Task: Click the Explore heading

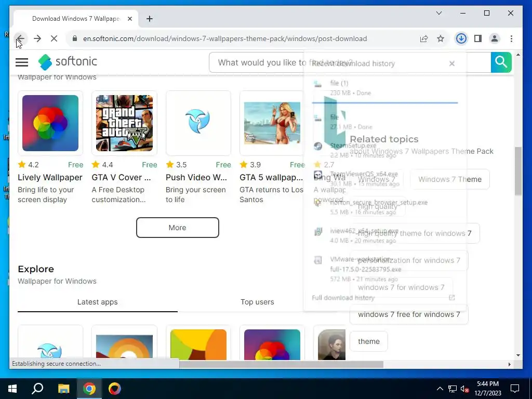Action: coord(36,269)
